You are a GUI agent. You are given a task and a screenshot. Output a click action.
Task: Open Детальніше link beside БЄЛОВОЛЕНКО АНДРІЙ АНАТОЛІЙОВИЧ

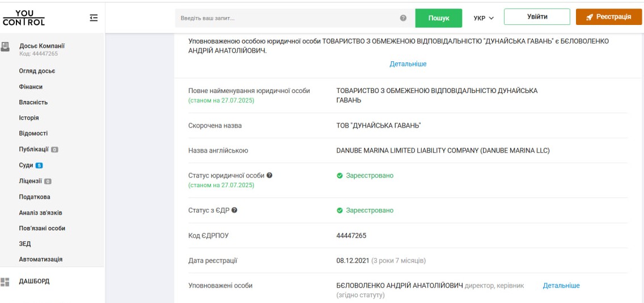click(561, 285)
